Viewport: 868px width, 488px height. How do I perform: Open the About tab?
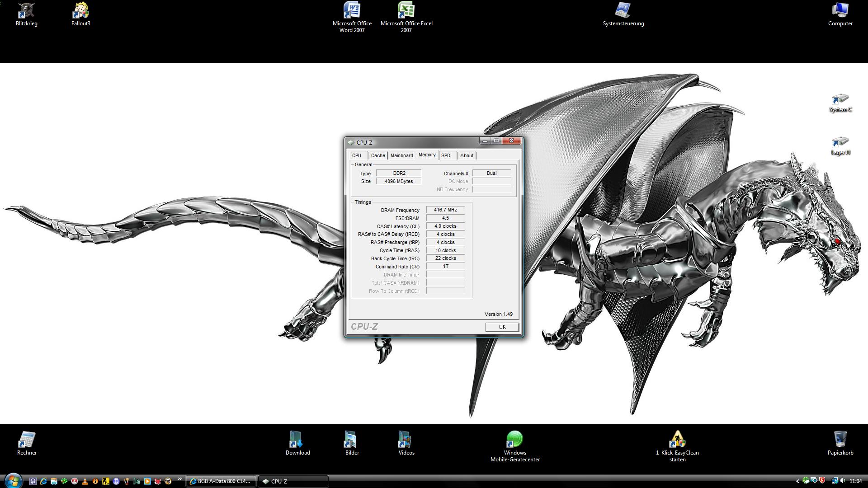[467, 155]
